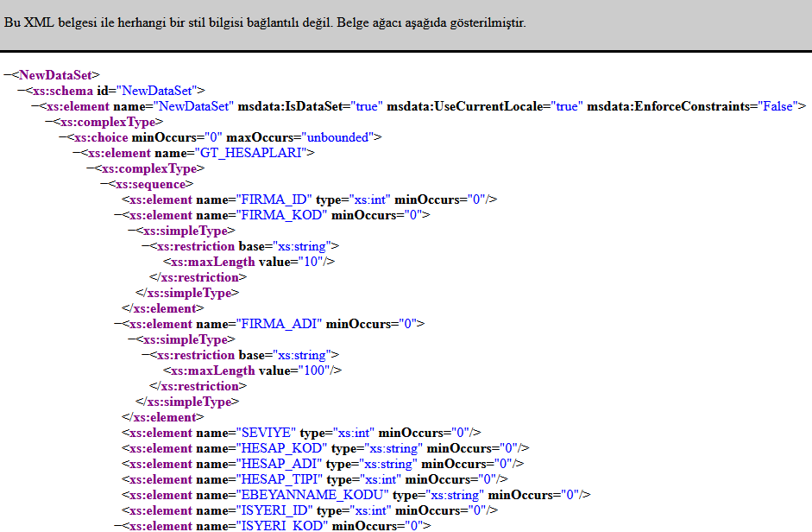Collapse the xs:schema id NewDataSet node
The image size is (812, 532).
(x=22, y=91)
